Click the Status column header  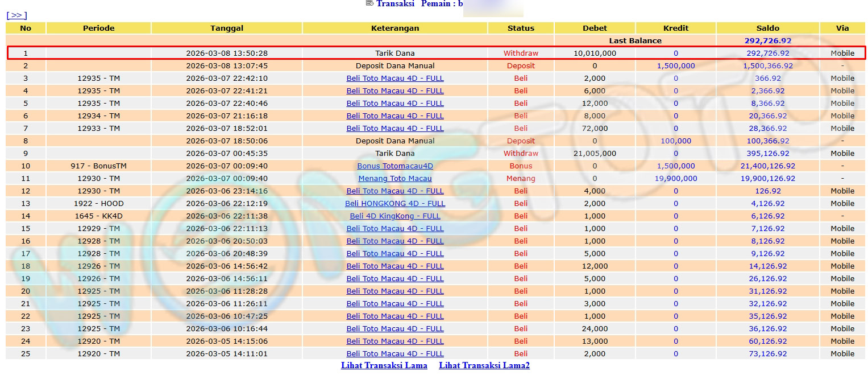point(521,28)
